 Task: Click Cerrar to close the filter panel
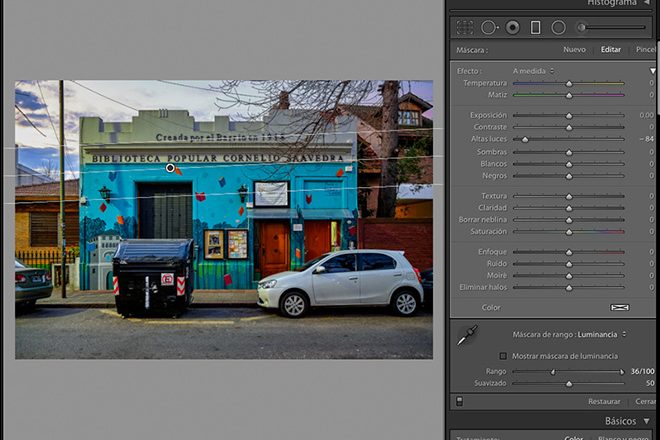pos(645,402)
